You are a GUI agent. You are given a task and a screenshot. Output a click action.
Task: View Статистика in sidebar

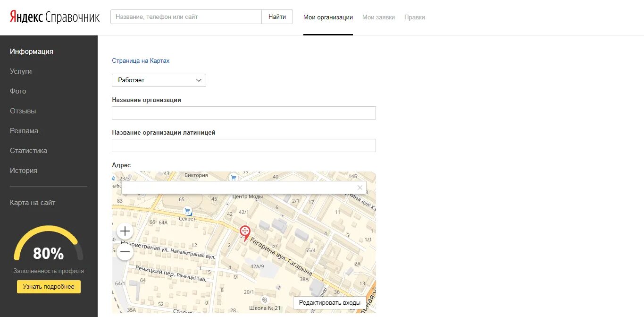[x=28, y=151]
